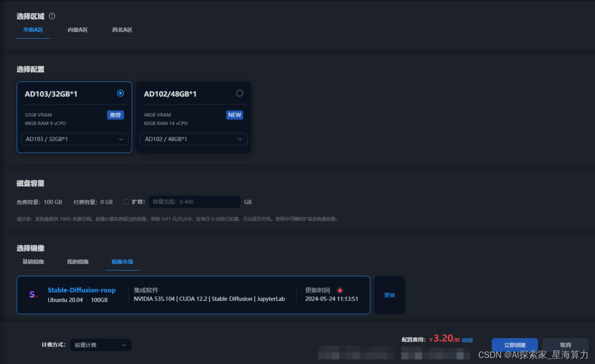595x364 pixels.
Task: Click the info icon beside 选择区域
Action: pyautogui.click(x=52, y=16)
